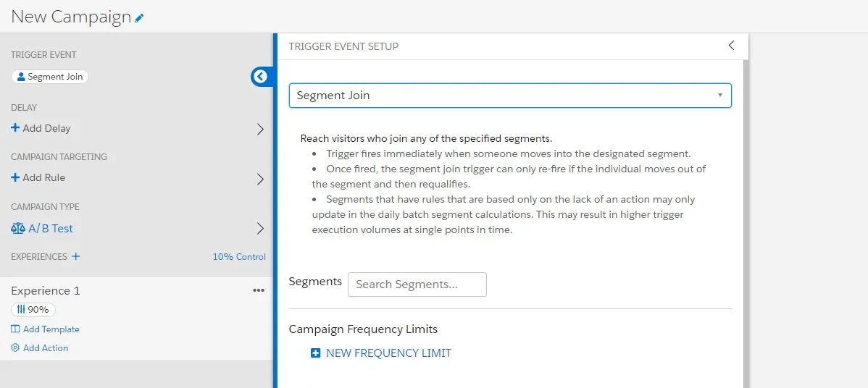Close Trigger Event Setup panel with chevron
This screenshot has height=388, width=868.
(x=731, y=46)
